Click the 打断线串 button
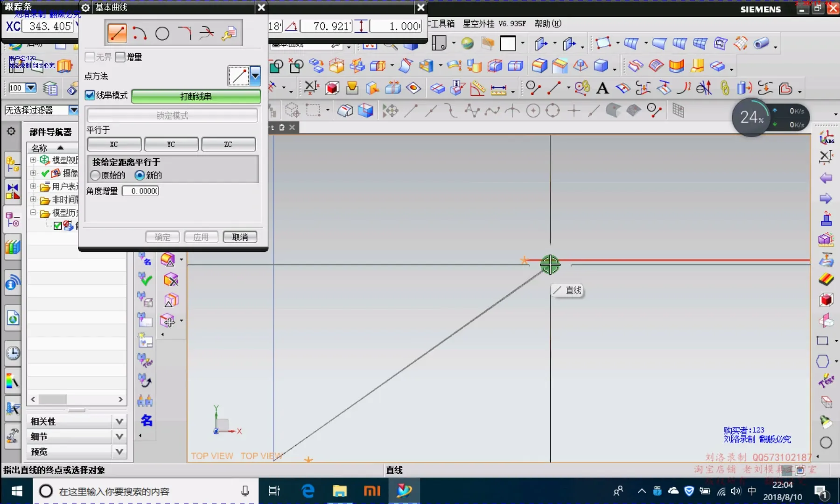This screenshot has height=504, width=840. pos(196,97)
